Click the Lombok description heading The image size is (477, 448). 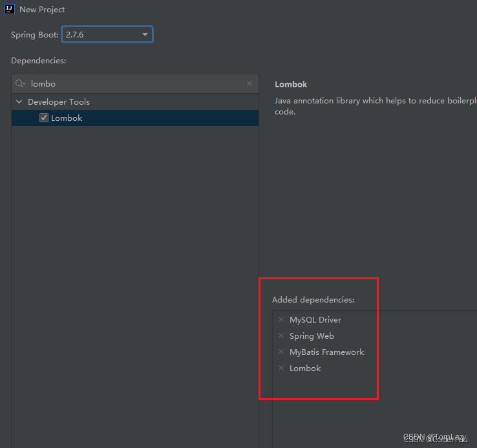291,84
